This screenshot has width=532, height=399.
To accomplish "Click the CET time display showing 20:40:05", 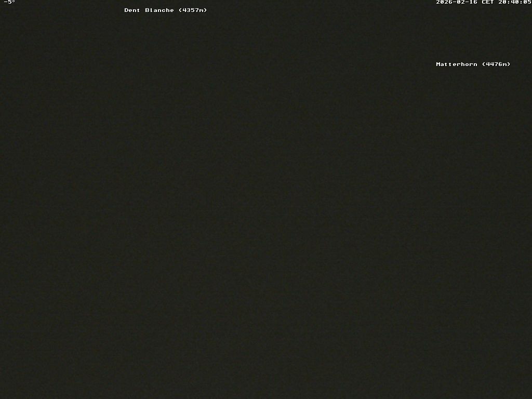I will click(514, 3).
